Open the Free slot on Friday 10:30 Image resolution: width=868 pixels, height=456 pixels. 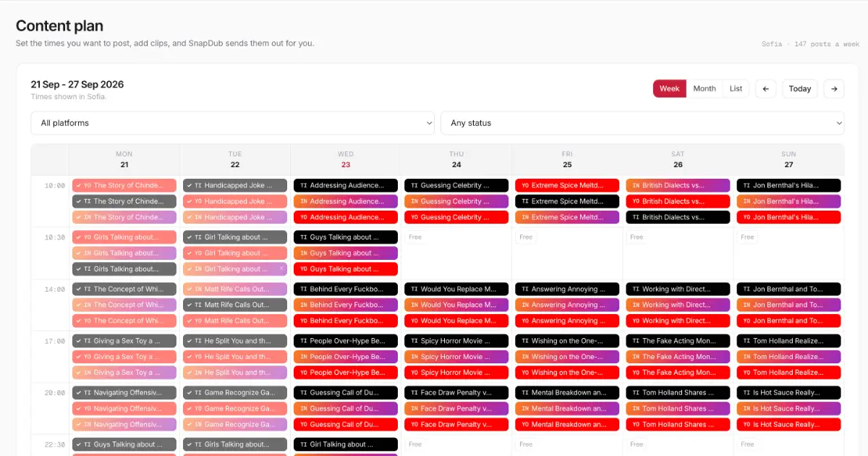pos(526,237)
